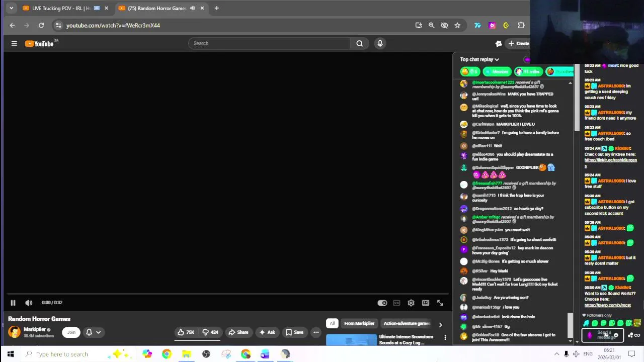Screen dimensions: 644x362
Task: Expand the Top chat replay dropdown
Action: coord(479,59)
